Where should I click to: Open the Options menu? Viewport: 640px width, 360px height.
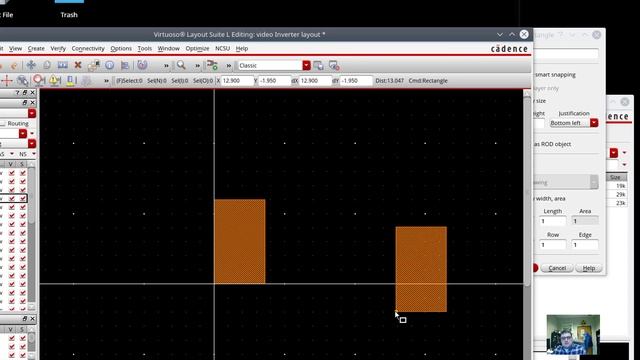click(121, 49)
